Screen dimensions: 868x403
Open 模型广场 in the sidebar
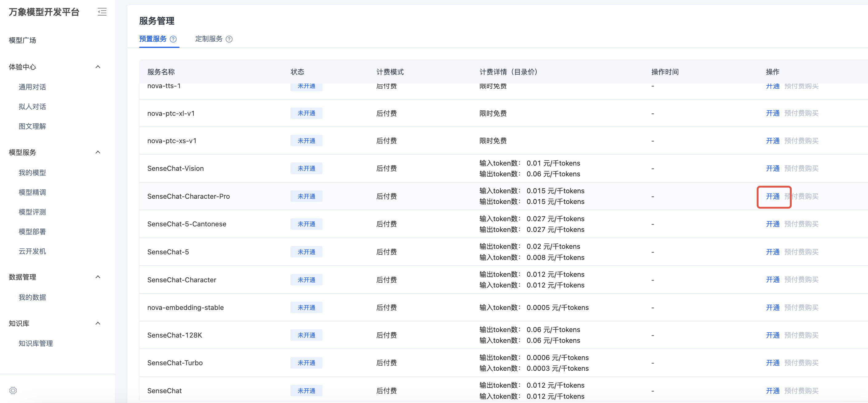pyautogui.click(x=22, y=40)
